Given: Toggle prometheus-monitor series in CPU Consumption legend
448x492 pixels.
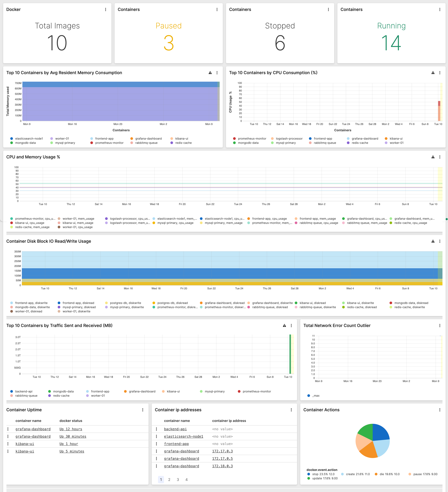Looking at the screenshot, I should tap(252, 138).
